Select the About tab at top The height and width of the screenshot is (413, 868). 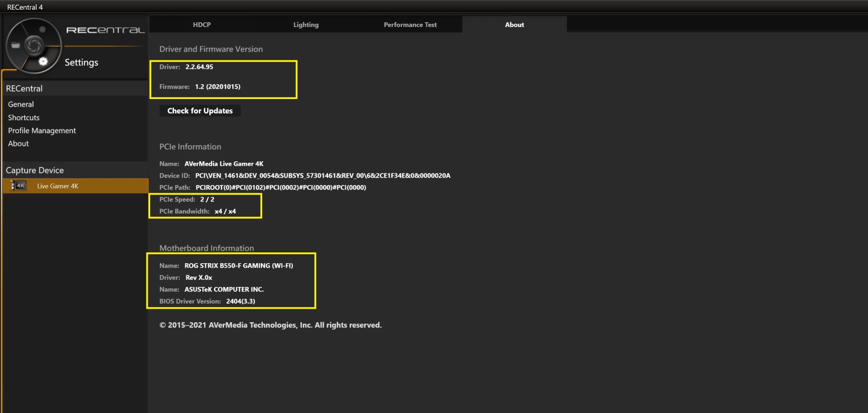point(514,25)
